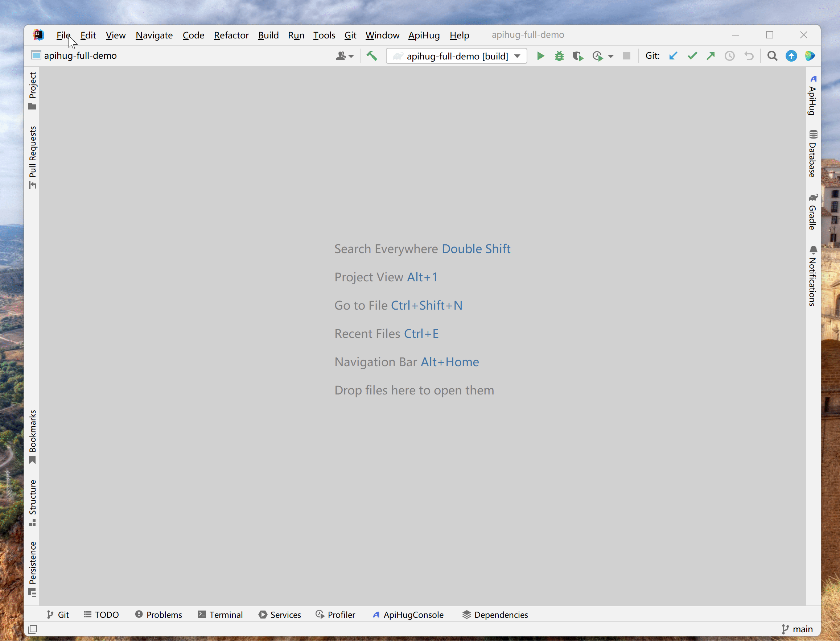Open Recent Files via the link
The height and width of the screenshot is (641, 840).
[x=386, y=333]
